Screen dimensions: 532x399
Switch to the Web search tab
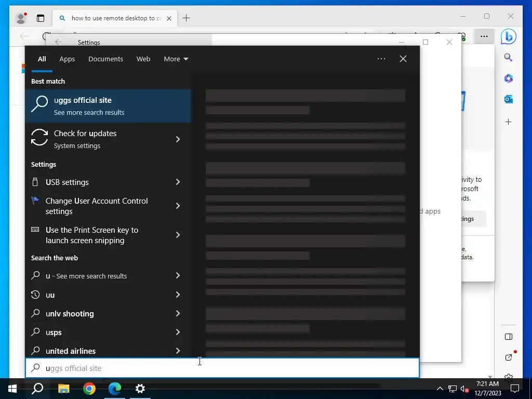point(143,59)
